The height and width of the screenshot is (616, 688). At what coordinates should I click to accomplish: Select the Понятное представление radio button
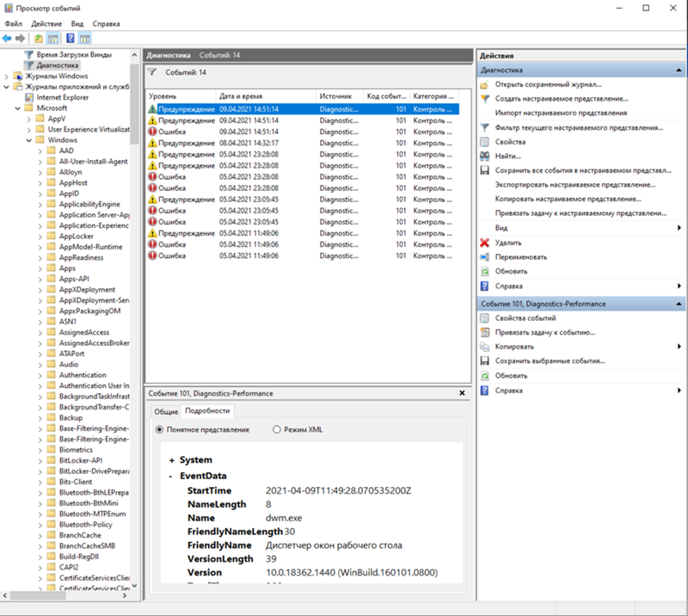pyautogui.click(x=159, y=429)
